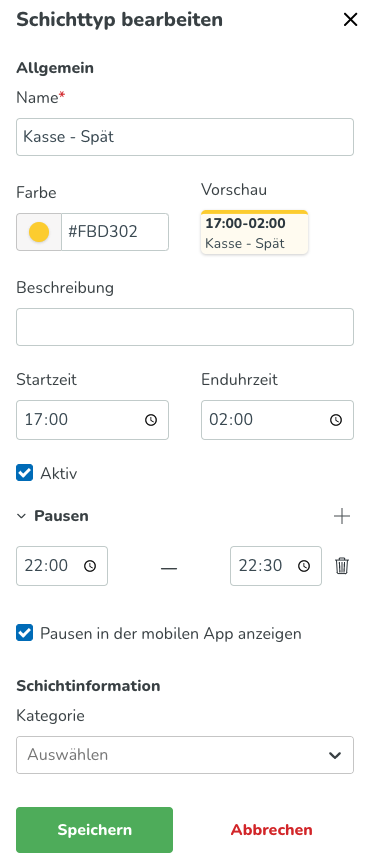Uncheck the Aktiv checkbox
The height and width of the screenshot is (861, 370).
coord(25,473)
